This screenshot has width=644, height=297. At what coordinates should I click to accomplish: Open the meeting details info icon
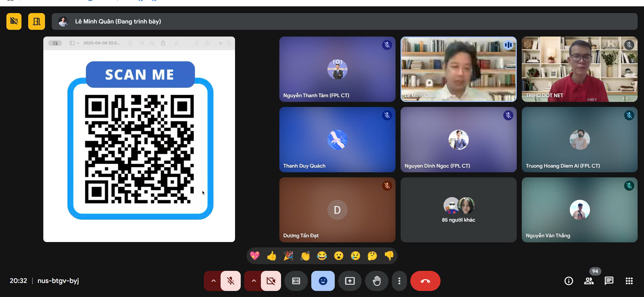569,281
